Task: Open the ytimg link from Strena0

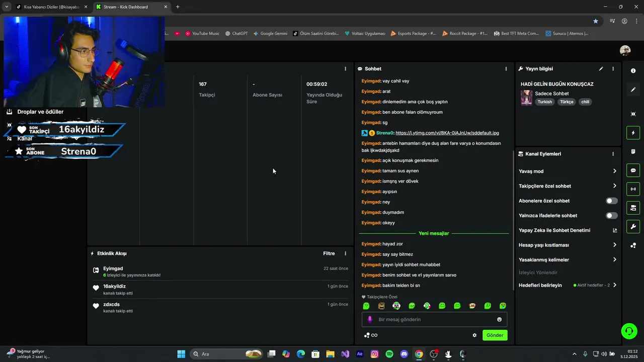Action: pyautogui.click(x=447, y=133)
